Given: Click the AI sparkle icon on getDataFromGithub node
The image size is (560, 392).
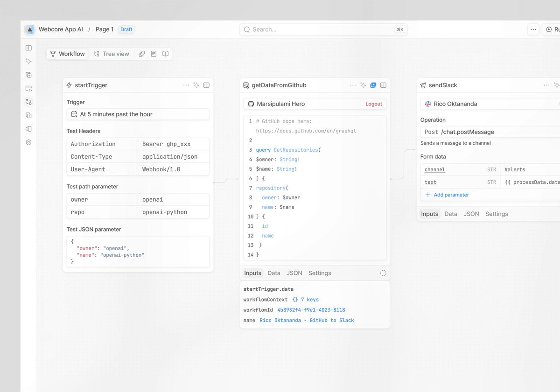Looking at the screenshot, I should 363,85.
